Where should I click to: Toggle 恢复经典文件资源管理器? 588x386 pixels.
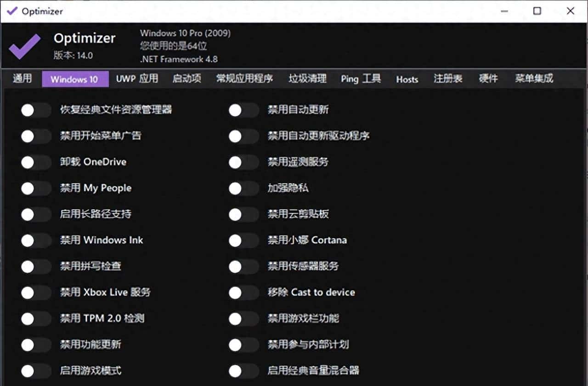(x=36, y=110)
